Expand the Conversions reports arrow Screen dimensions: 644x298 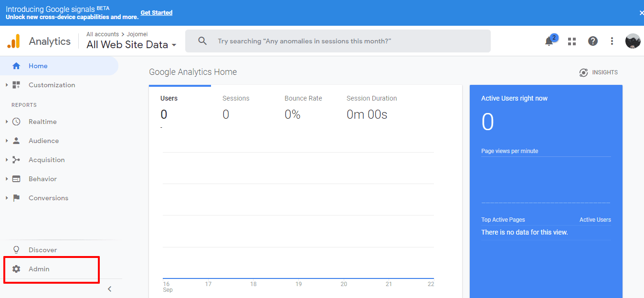tap(7, 198)
